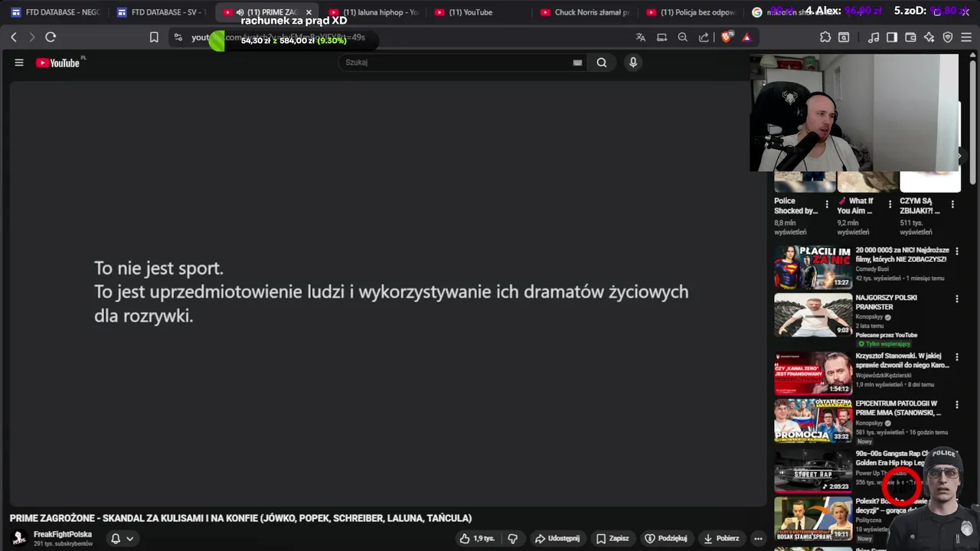Open the tab search icon in toolbar
Screen dimensions: 980x551
[x=844, y=37]
